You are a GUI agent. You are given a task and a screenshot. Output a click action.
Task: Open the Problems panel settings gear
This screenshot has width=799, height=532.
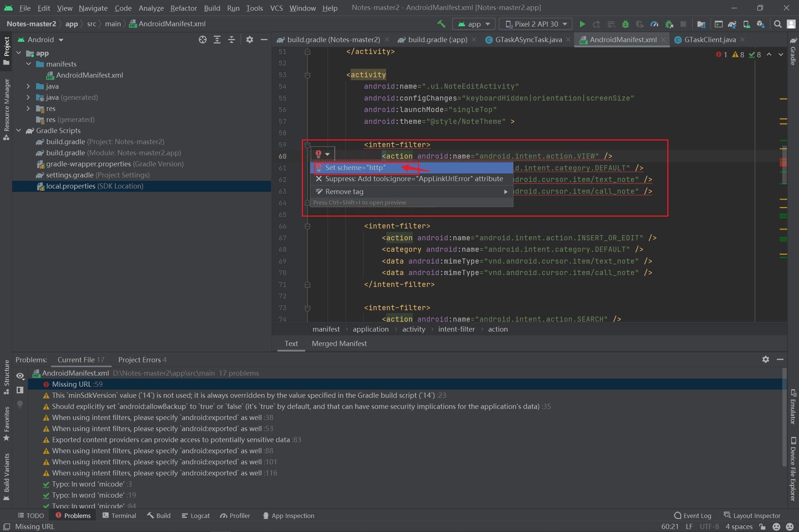click(766, 359)
